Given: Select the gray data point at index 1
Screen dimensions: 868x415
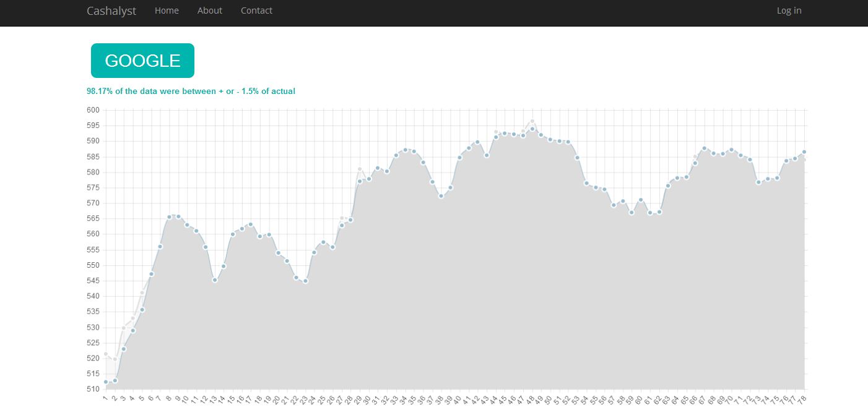Looking at the screenshot, I should [x=106, y=354].
